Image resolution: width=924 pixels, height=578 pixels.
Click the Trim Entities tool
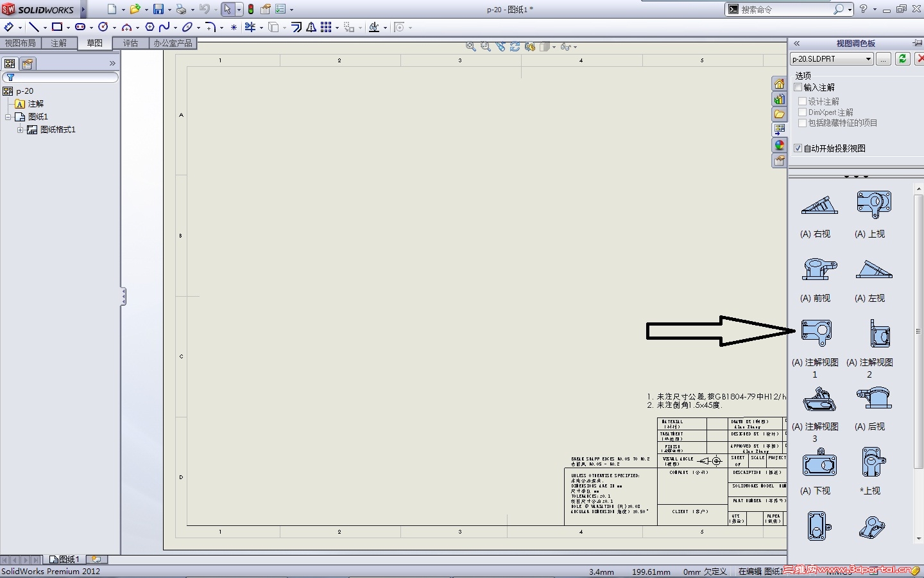(x=250, y=27)
